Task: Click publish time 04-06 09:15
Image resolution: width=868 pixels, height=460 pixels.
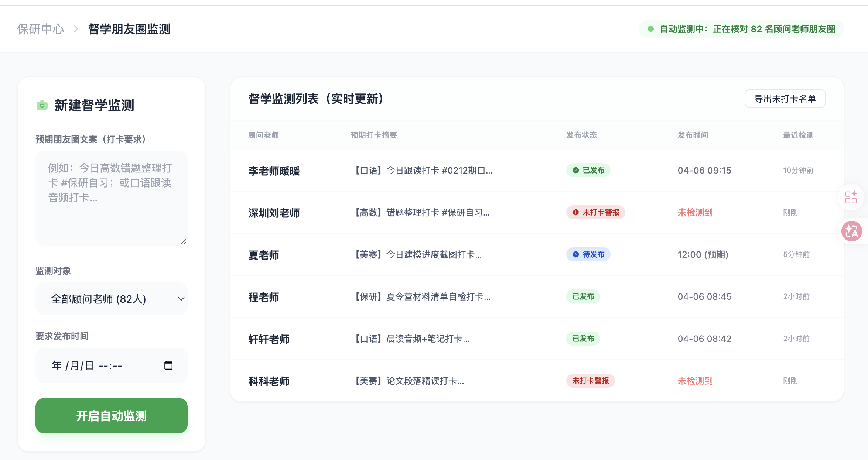Action: pos(704,170)
